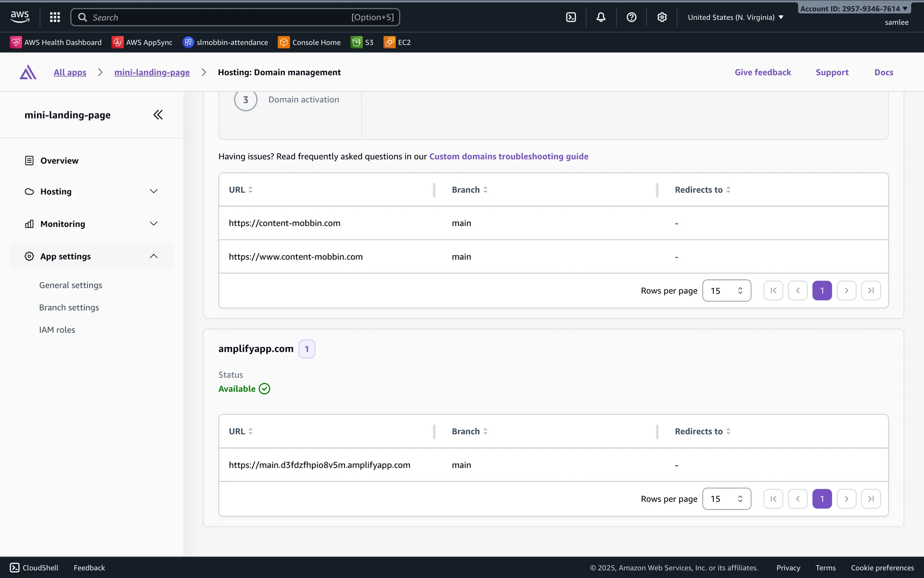The width and height of the screenshot is (924, 578).
Task: Open the notifications bell
Action: click(x=601, y=17)
